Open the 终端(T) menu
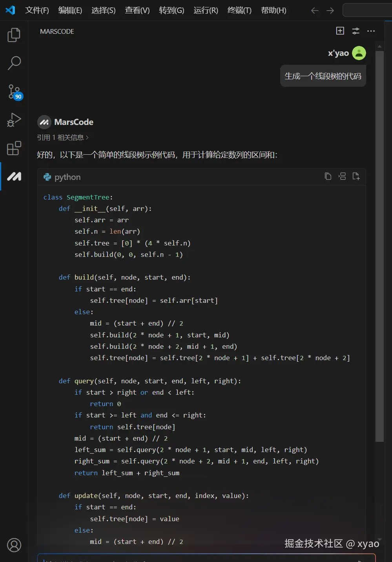Viewport: 392px width, 562px height. (x=239, y=10)
